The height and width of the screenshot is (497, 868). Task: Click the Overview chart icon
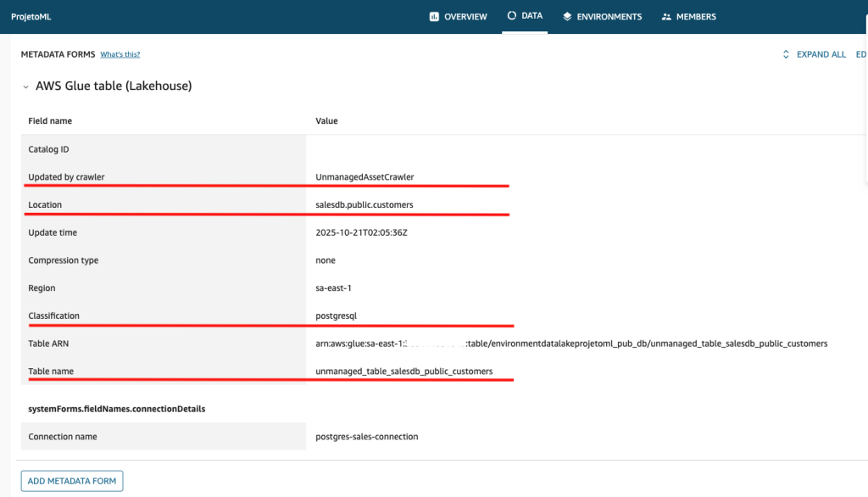pos(434,16)
